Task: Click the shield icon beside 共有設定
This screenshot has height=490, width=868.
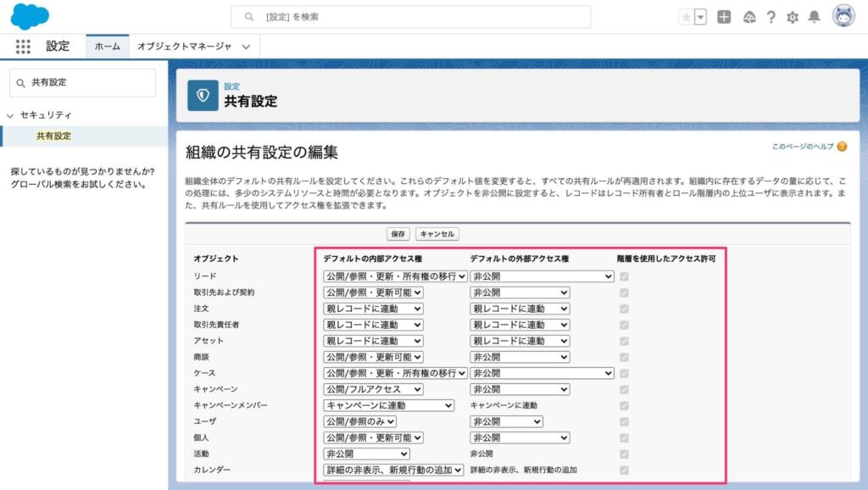Action: (203, 95)
